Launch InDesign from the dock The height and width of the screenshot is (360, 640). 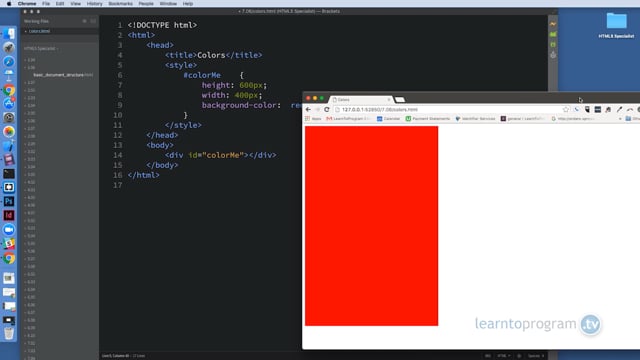(9, 215)
